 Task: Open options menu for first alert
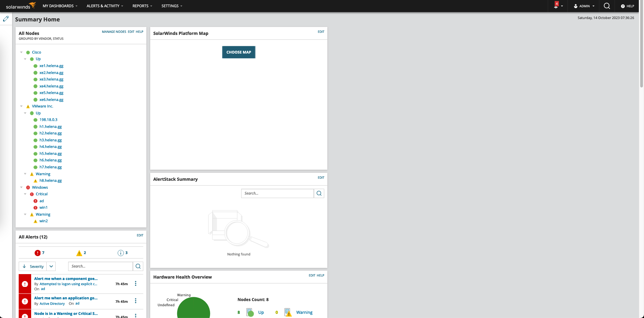[x=136, y=284]
